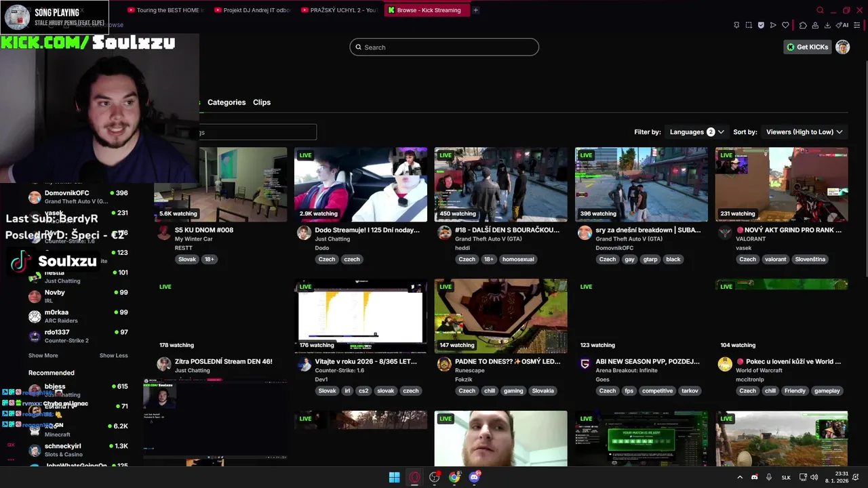Screen dimensions: 868x488
Task: Open Grand Theft Auto V link under heddi
Action: 488,239
